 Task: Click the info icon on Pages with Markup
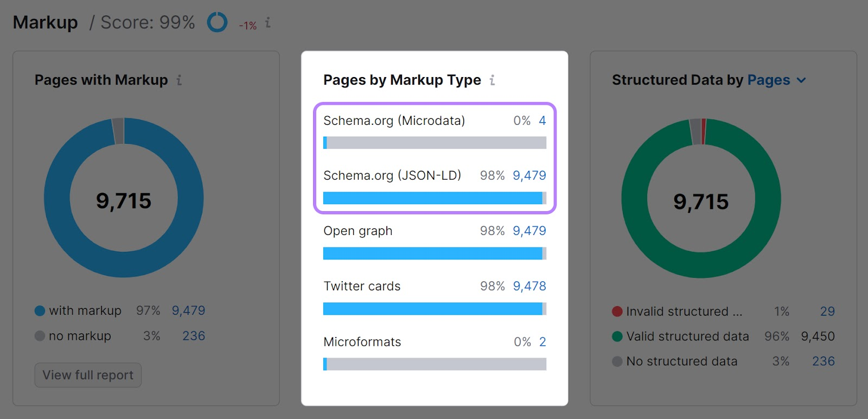point(178,80)
